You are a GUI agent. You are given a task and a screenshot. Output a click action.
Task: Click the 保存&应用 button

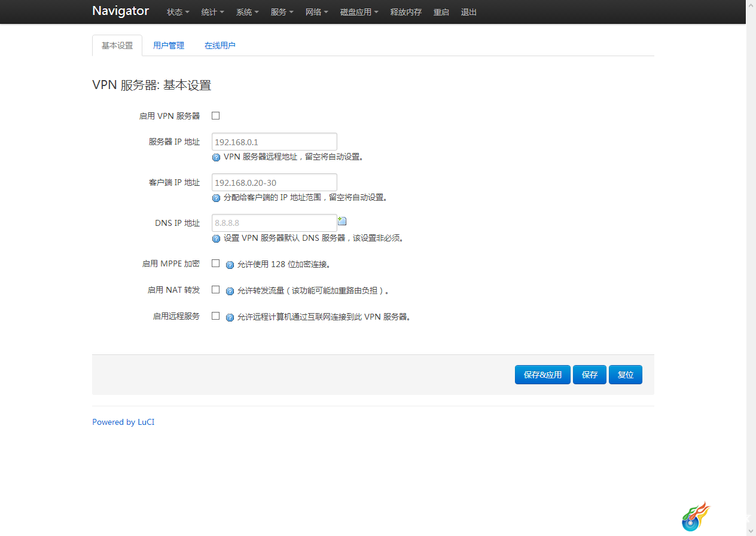[x=542, y=375]
